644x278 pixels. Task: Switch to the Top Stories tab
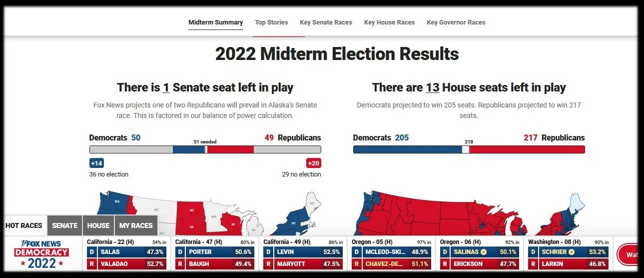[271, 22]
